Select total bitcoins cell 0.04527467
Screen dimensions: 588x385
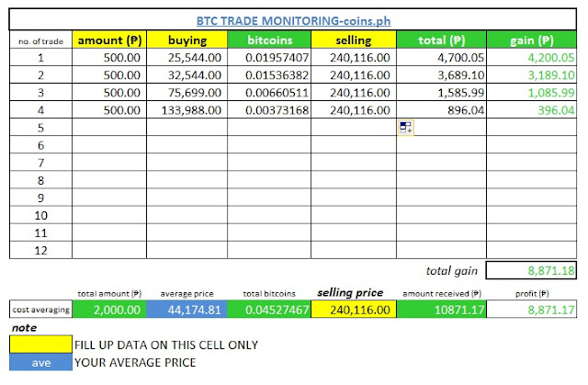tap(269, 310)
